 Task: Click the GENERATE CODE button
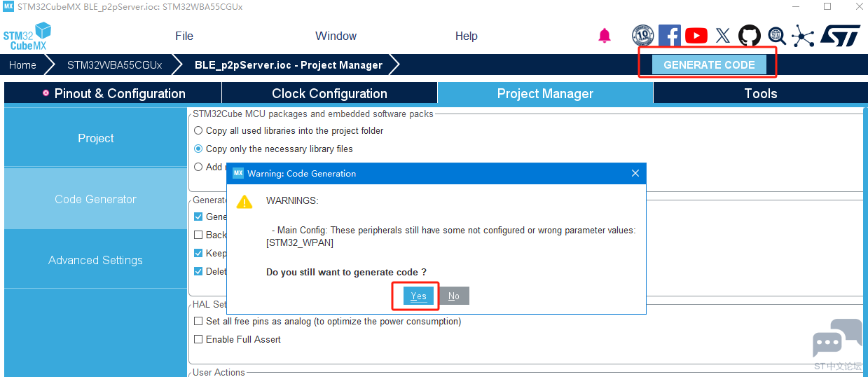709,64
